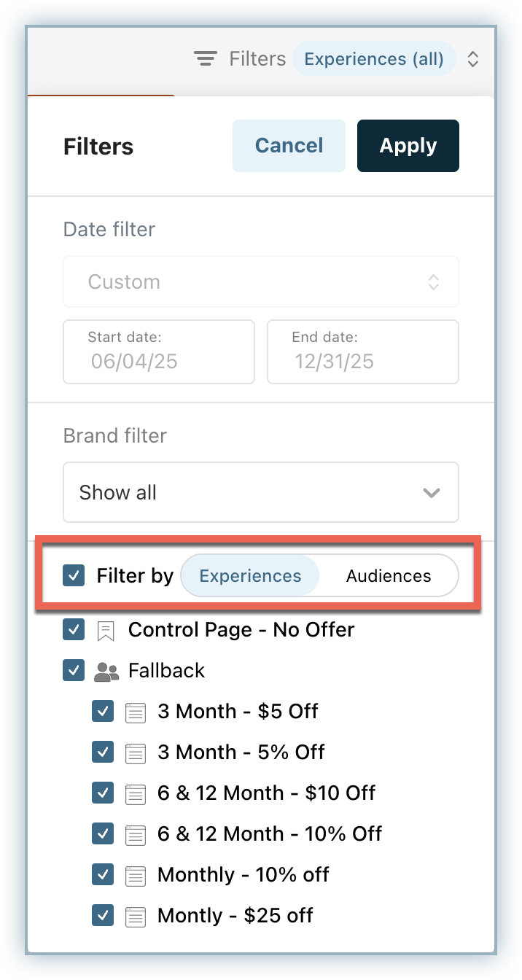Open the Custom date filter dropdown
The height and width of the screenshot is (980, 522).
pos(261,281)
